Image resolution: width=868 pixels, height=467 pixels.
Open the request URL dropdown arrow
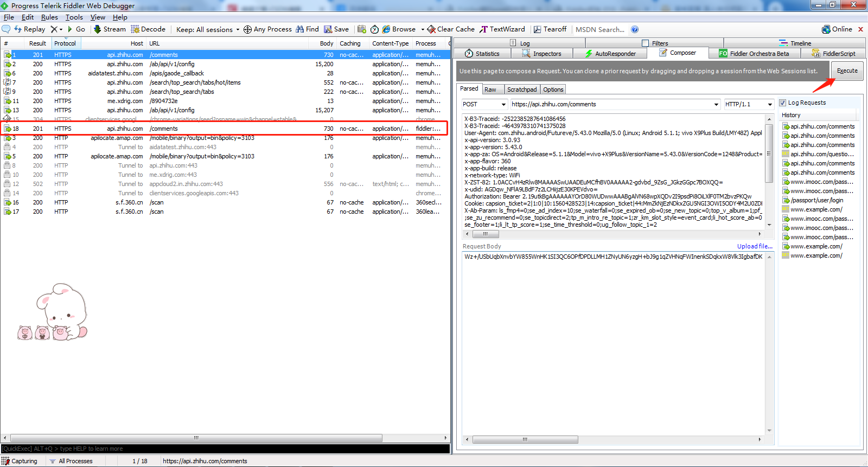pyautogui.click(x=716, y=104)
